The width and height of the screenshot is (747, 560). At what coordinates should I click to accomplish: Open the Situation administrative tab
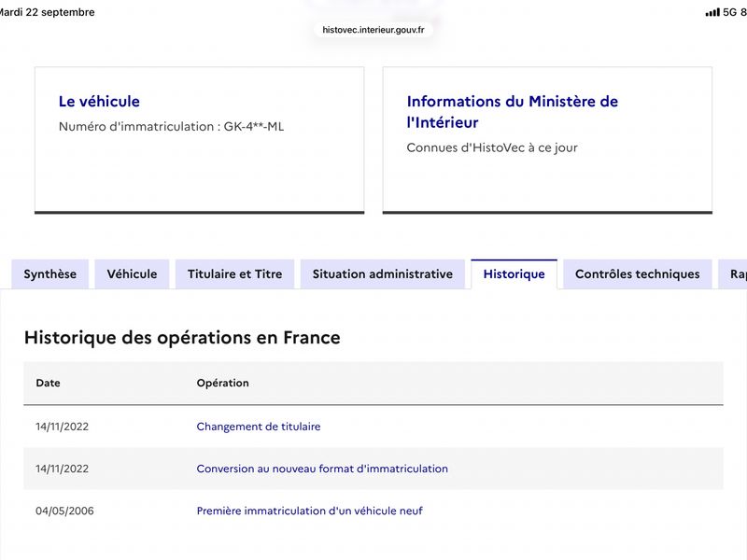[x=383, y=274]
